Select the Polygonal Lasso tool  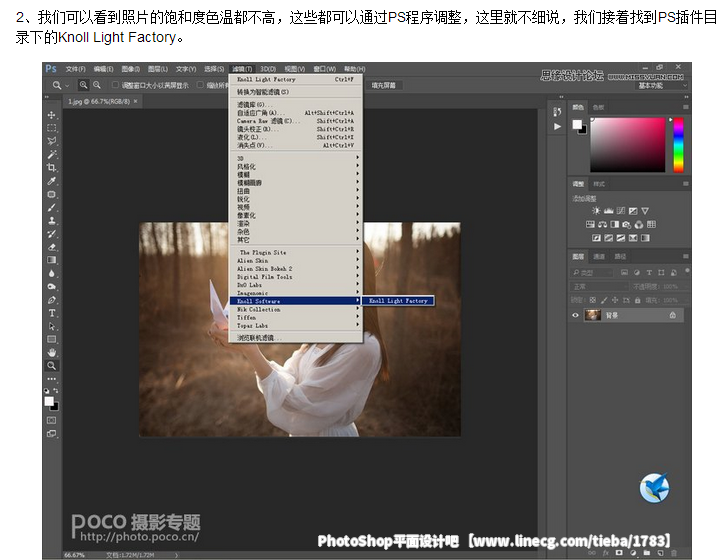(51, 141)
